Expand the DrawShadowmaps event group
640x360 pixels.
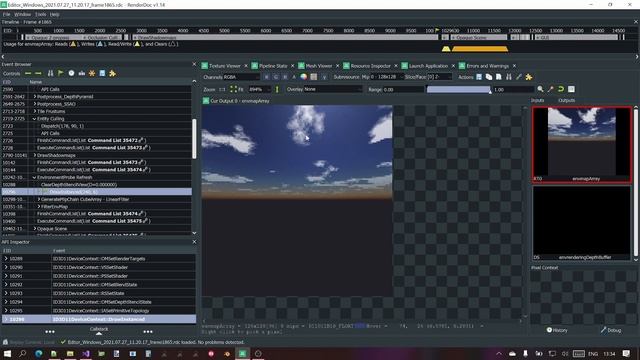point(35,155)
